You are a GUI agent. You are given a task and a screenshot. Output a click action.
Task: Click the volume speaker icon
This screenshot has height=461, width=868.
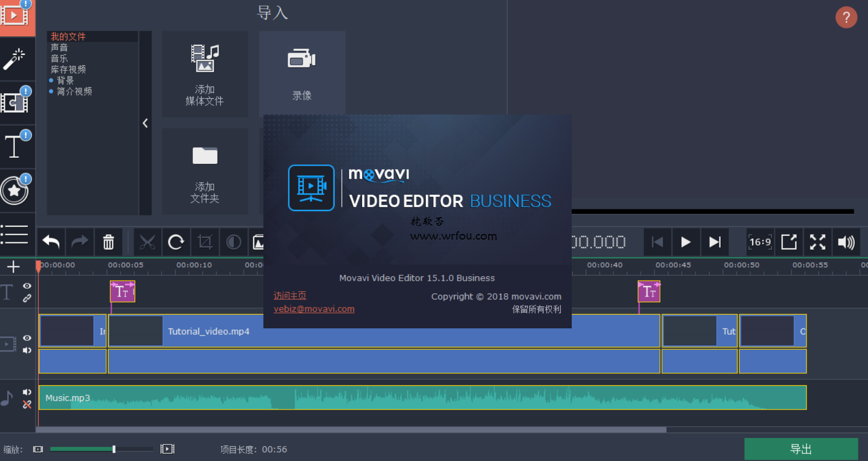click(x=846, y=242)
